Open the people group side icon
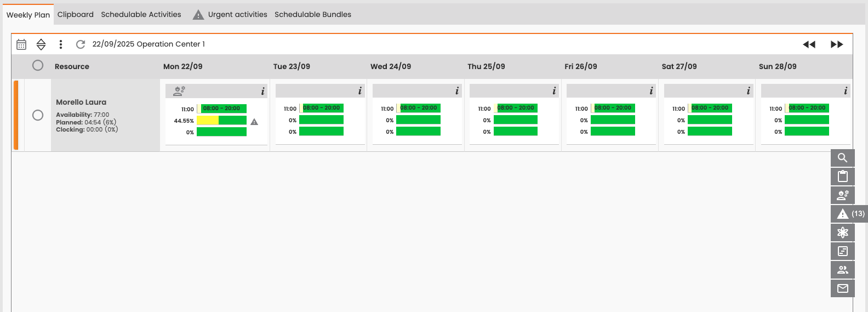 point(843,270)
